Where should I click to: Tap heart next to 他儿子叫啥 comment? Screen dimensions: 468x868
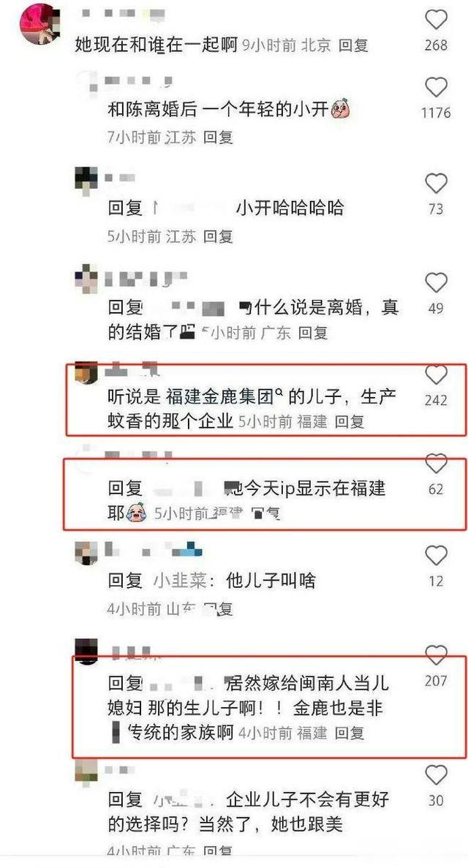tap(436, 555)
